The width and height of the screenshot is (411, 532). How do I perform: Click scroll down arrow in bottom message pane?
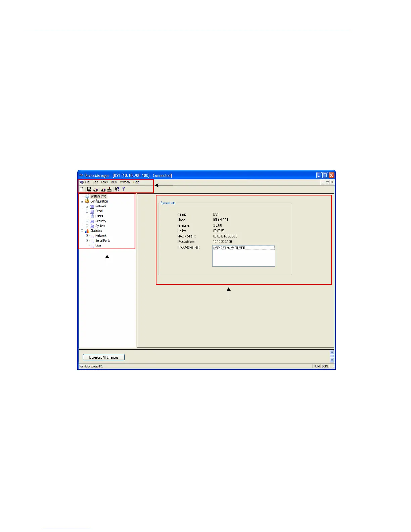332,360
